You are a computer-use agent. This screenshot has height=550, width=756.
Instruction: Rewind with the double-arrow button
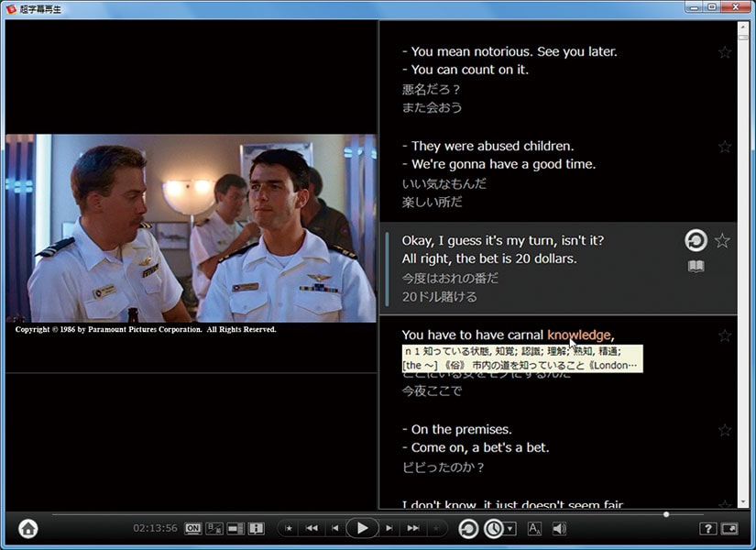pyautogui.click(x=312, y=528)
